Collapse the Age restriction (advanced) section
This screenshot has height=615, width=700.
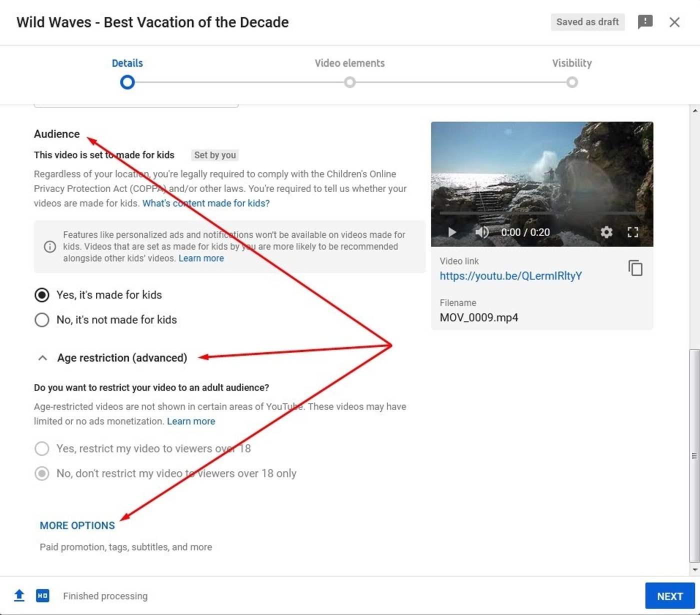pos(42,358)
